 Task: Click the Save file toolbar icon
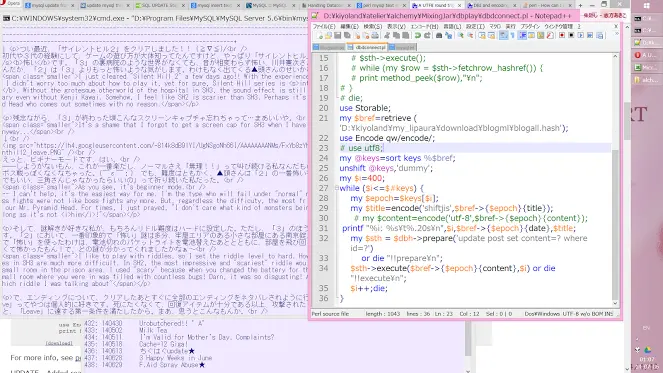[337, 36]
